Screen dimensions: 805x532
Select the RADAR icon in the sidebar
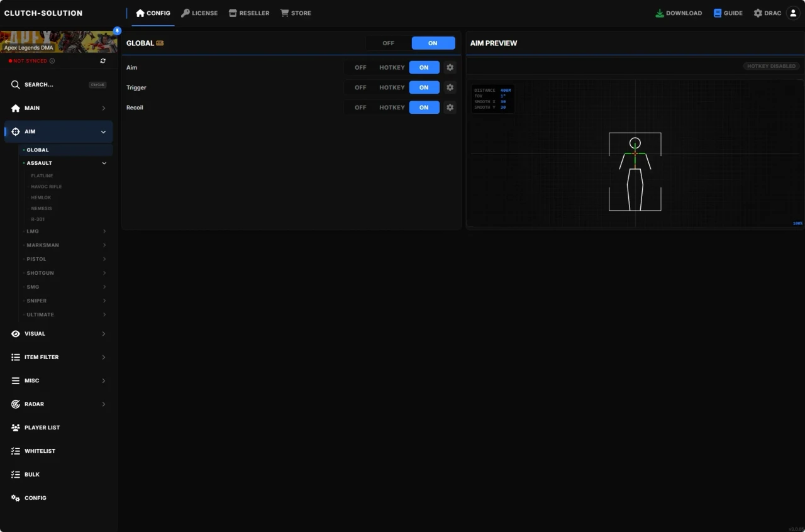tap(15, 404)
